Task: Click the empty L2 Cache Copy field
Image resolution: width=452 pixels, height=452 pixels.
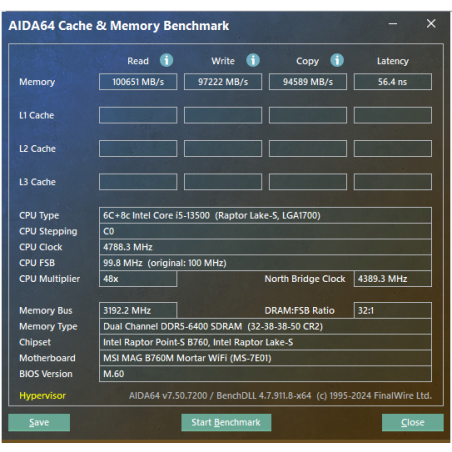Action: [x=308, y=148]
